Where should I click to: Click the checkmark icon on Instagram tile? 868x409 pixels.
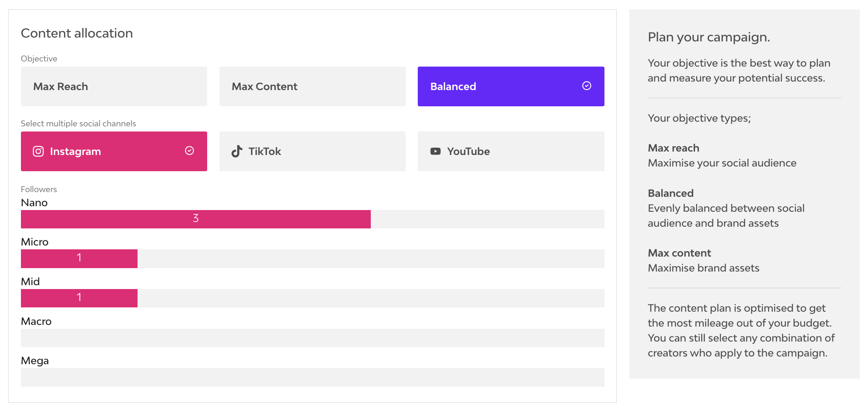189,151
